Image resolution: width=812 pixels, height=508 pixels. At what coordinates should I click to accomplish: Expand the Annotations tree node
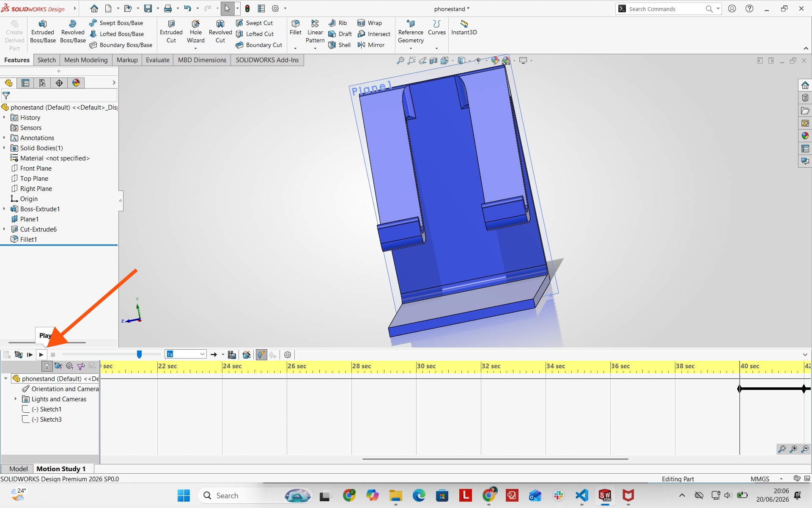pos(4,138)
